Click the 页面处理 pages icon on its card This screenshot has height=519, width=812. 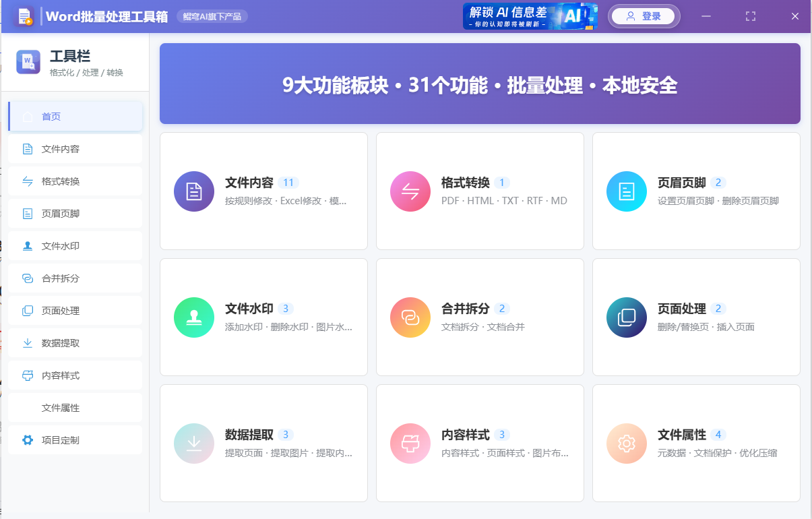(626, 317)
